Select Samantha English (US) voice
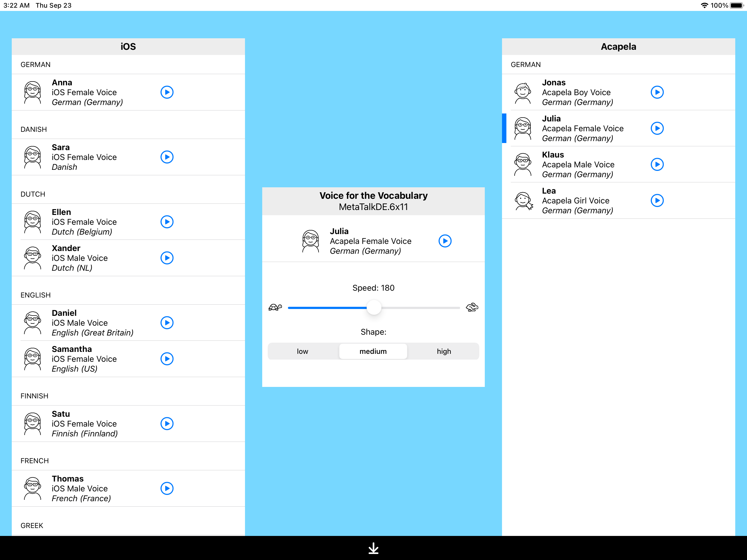 [x=128, y=359]
